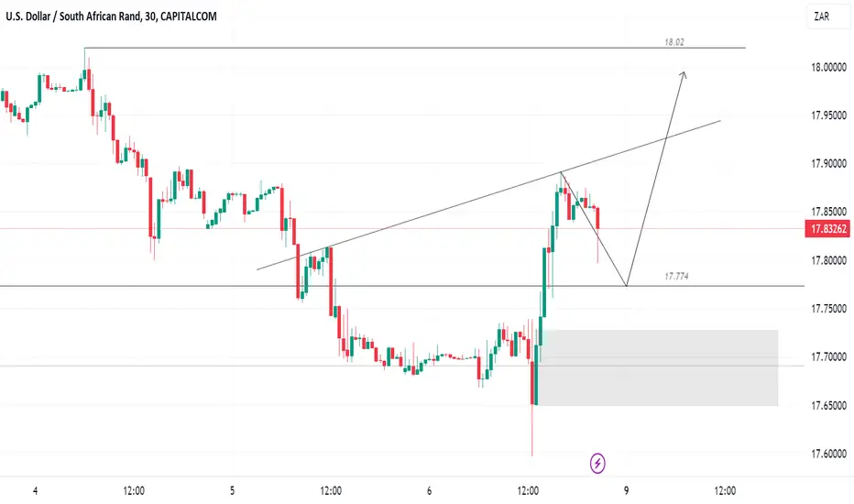Select date 6 on the time axis
The image size is (854, 504).
(x=429, y=491)
